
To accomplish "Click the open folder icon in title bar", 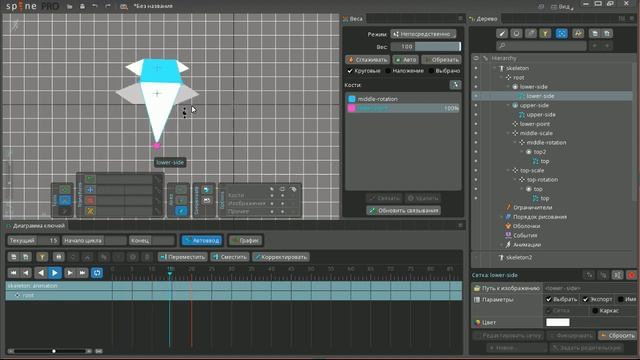I will 70,6.
